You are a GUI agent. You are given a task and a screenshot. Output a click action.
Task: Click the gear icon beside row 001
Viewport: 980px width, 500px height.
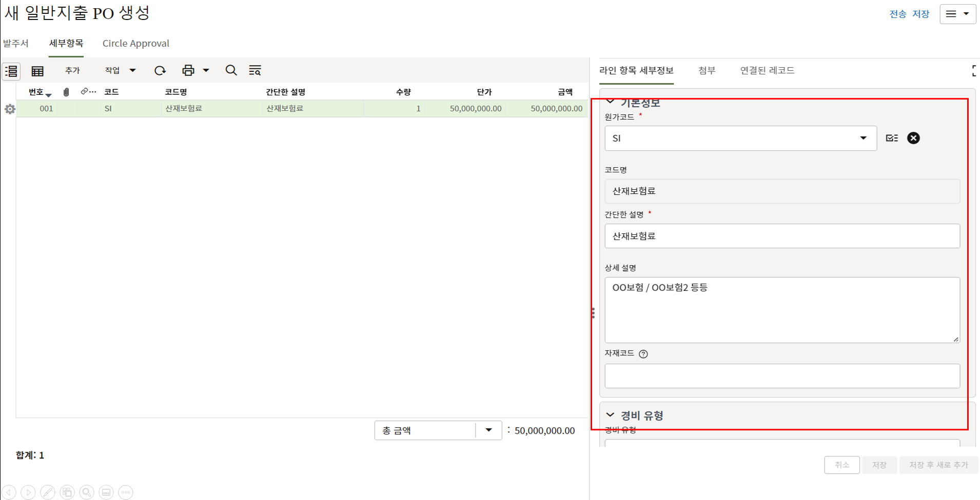(10, 109)
